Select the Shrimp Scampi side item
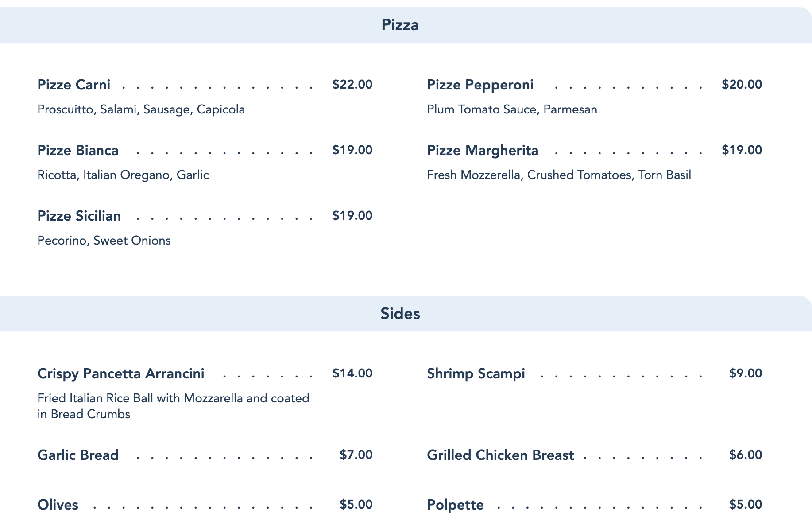Screen dimensions: 812x529 point(476,373)
